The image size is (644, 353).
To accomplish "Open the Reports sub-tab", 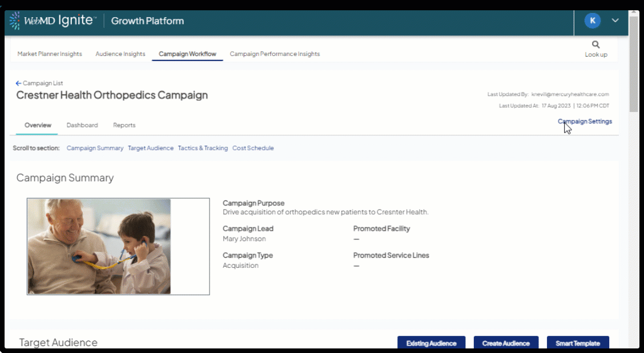I will point(124,125).
